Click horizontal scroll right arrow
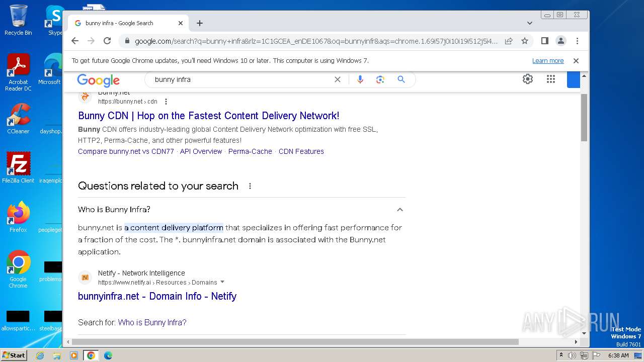The image size is (644, 362). [x=576, y=342]
